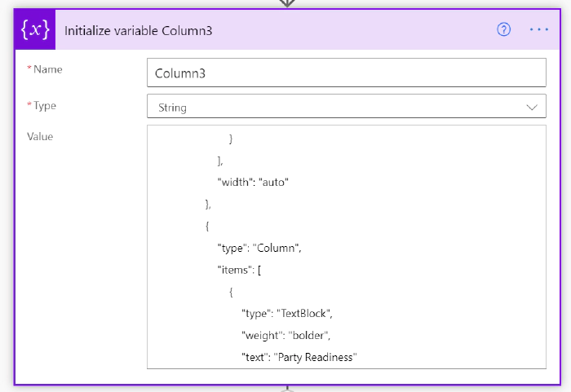The height and width of the screenshot is (392, 571).
Task: Click the connector arrow above the card
Action: 286,3
